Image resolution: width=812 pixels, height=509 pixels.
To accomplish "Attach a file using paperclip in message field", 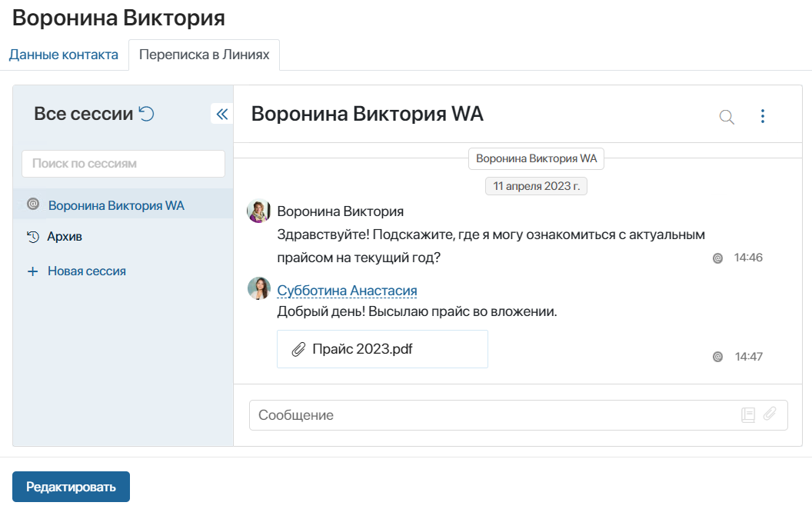I will pyautogui.click(x=770, y=413).
